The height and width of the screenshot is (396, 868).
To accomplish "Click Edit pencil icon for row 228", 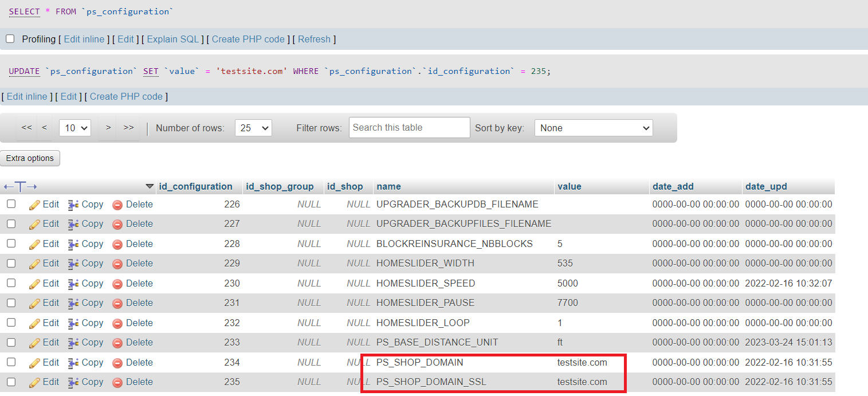I will click(34, 244).
